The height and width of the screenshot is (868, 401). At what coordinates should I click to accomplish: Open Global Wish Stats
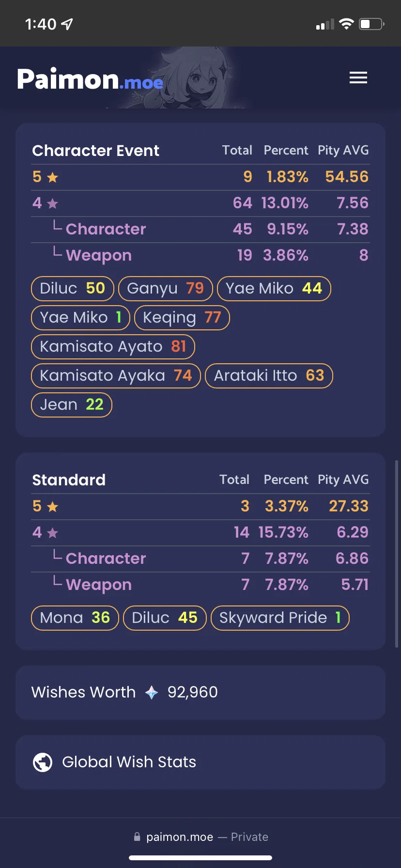[200, 762]
